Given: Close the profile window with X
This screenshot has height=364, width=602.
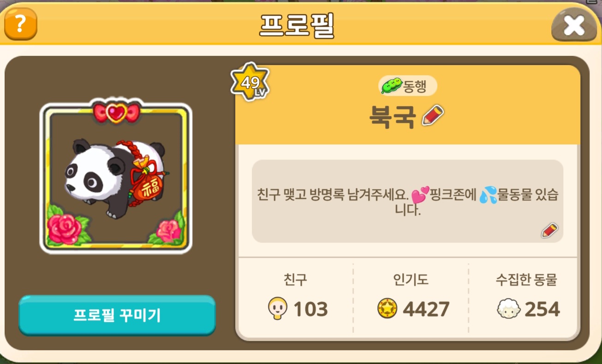Looking at the screenshot, I should tap(574, 25).
